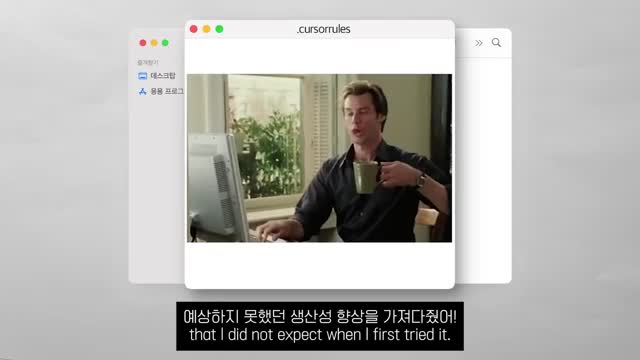Image resolution: width=640 pixels, height=360 pixels.
Task: Click the applications icon in Finder sidebar
Action: tap(142, 91)
